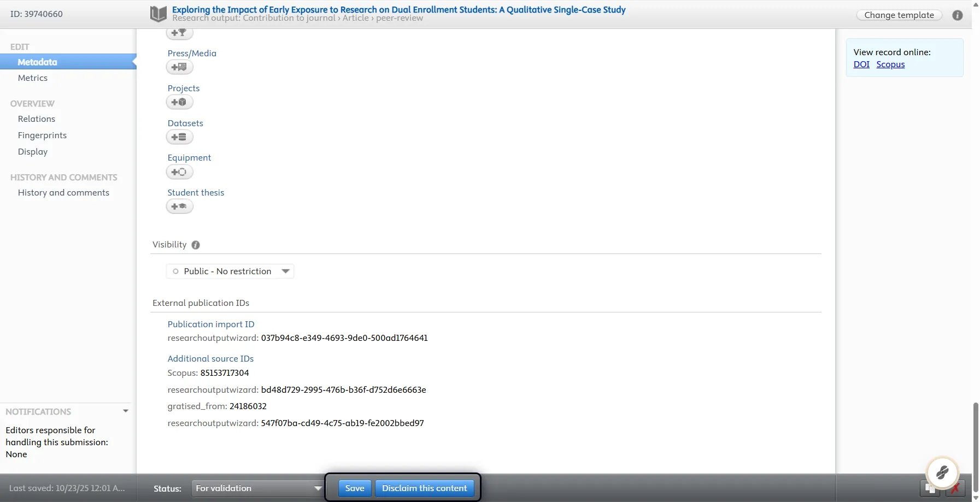Click the copy icon in bottom bar

(930, 488)
